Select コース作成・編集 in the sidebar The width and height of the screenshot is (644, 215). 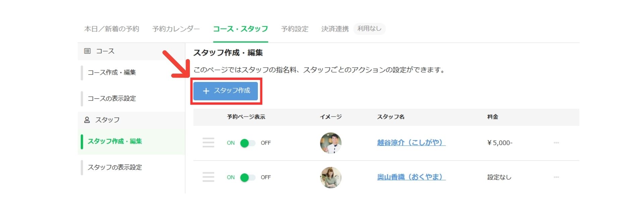(112, 72)
